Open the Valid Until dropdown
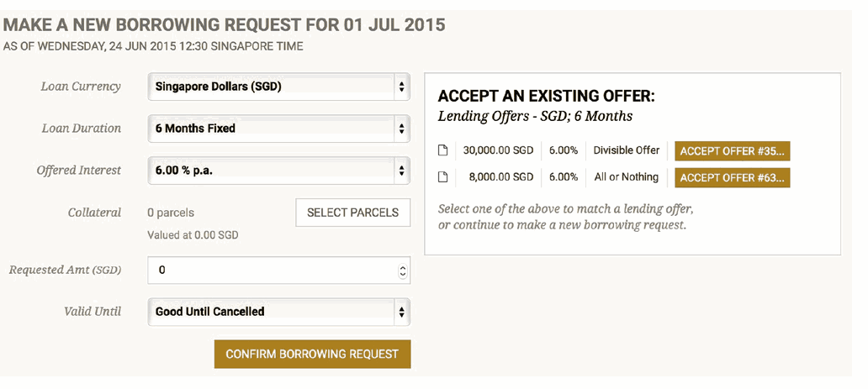 click(279, 312)
